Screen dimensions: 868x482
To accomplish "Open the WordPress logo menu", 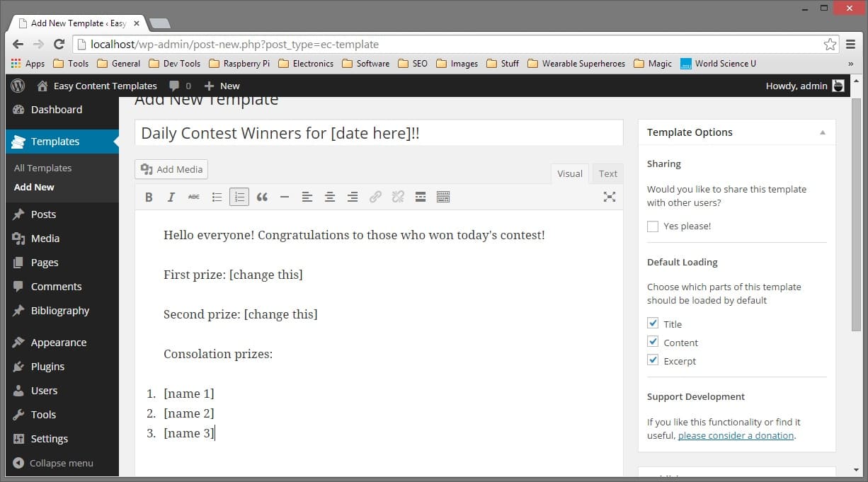I will (x=18, y=86).
